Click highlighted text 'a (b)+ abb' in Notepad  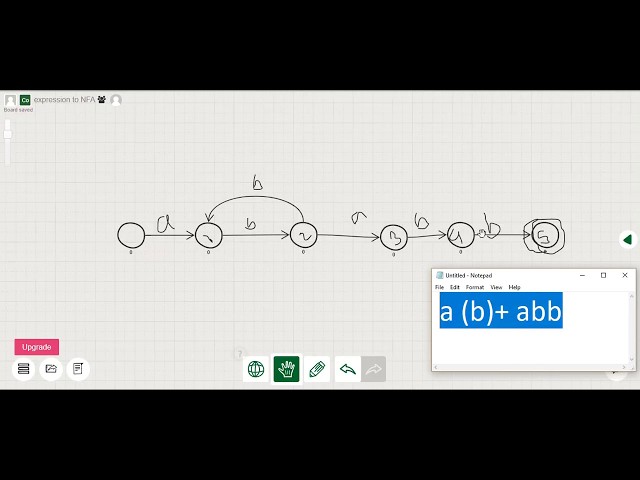[501, 311]
